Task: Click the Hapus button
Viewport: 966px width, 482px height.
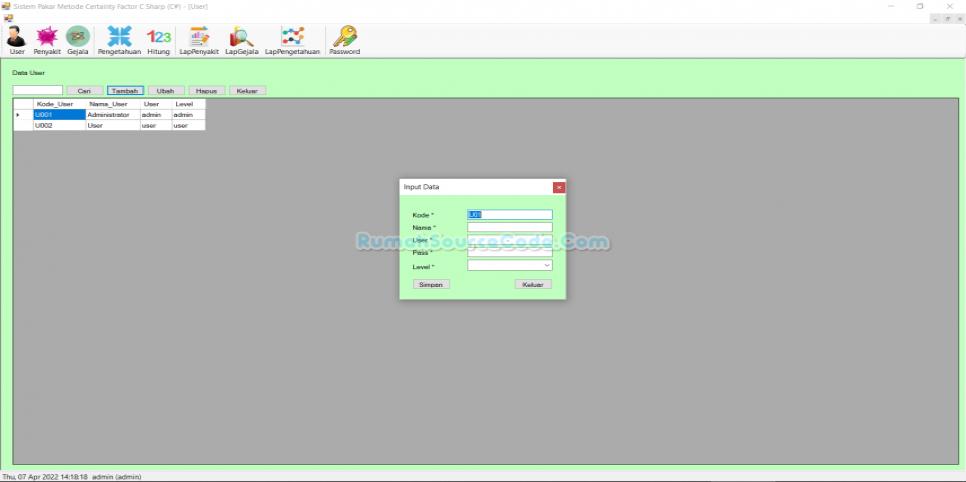Action: (206, 91)
